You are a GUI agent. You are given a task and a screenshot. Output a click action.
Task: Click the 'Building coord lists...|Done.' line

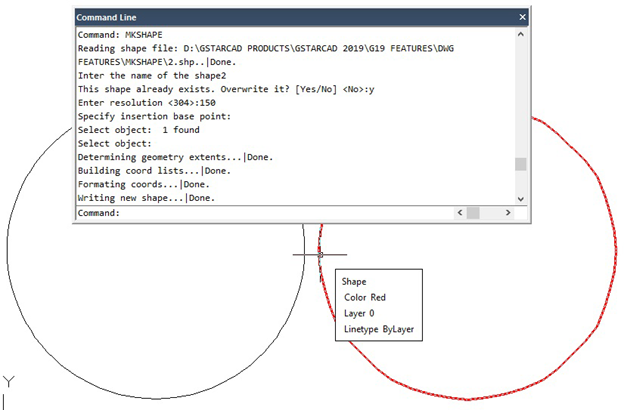[154, 170]
